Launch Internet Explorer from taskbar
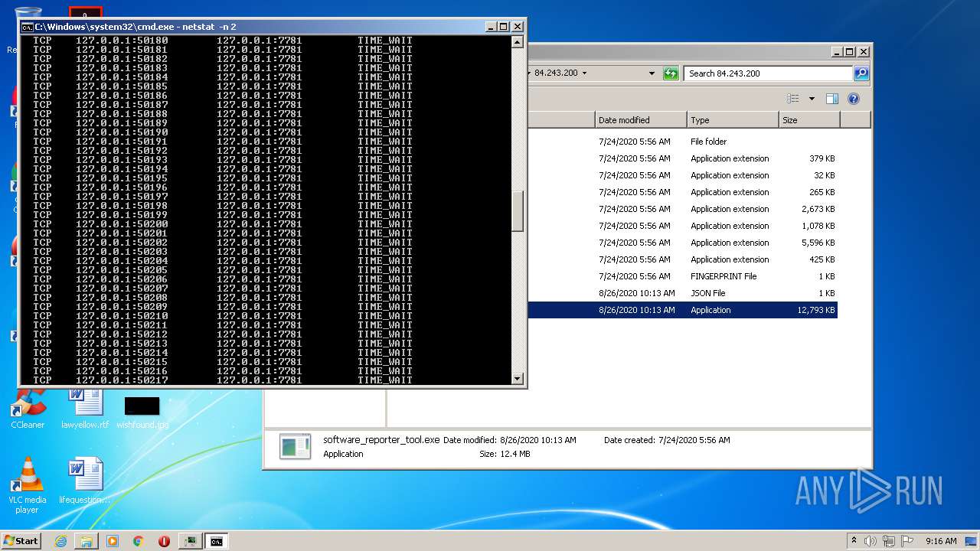The height and width of the screenshot is (551, 980). point(60,541)
